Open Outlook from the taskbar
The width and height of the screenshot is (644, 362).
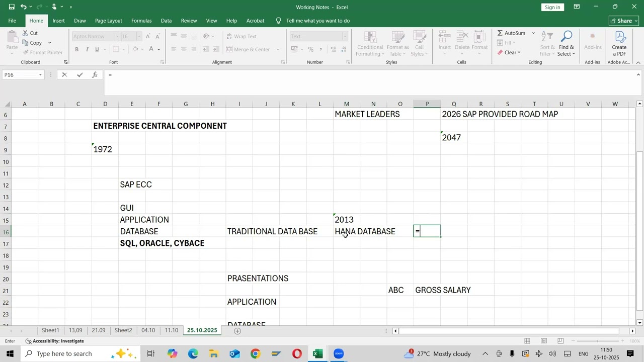234,354
